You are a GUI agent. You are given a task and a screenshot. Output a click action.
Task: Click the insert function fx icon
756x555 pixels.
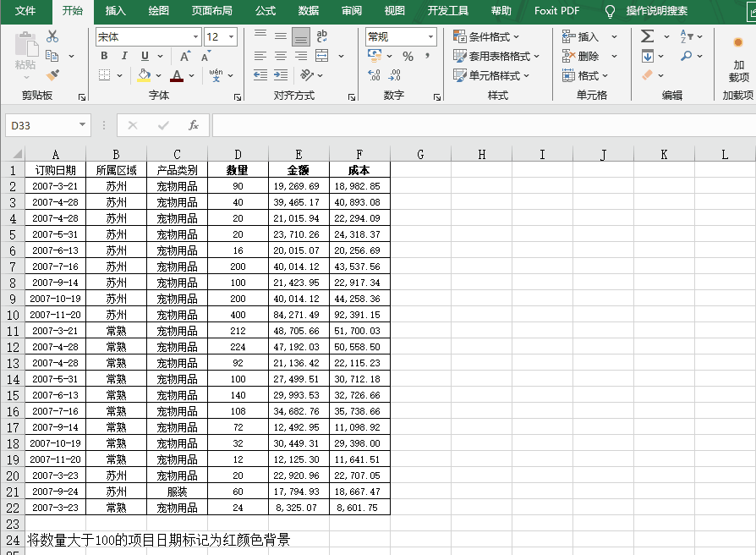pos(194,125)
